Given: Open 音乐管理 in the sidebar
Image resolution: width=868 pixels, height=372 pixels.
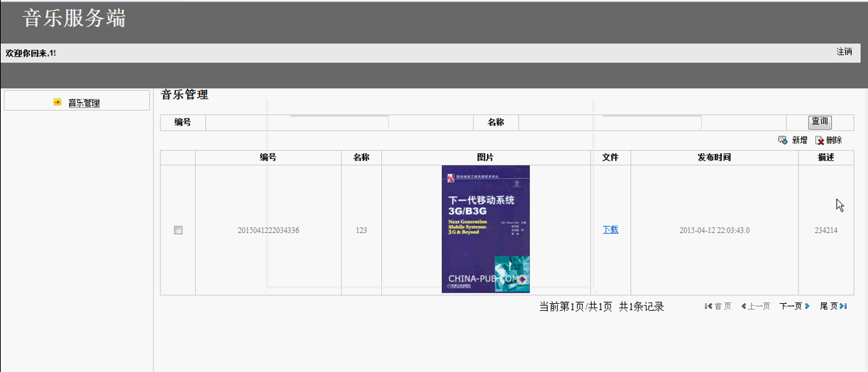Looking at the screenshot, I should pos(84,103).
